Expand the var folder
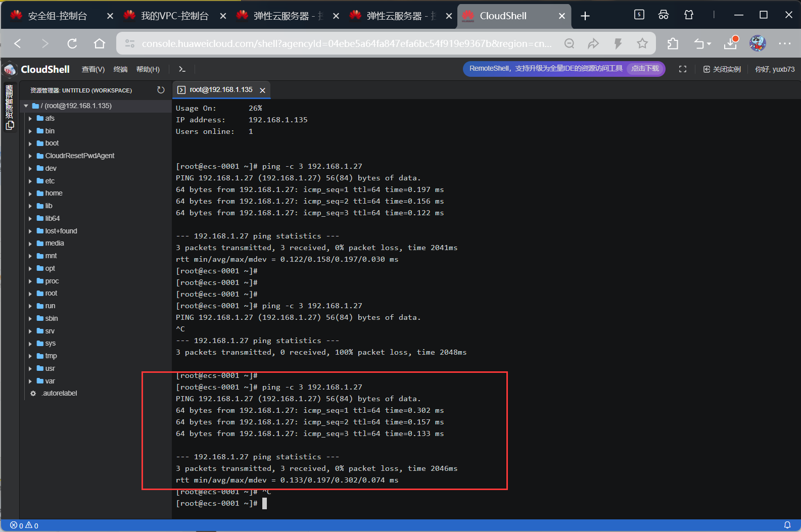The image size is (801, 532). (x=30, y=381)
